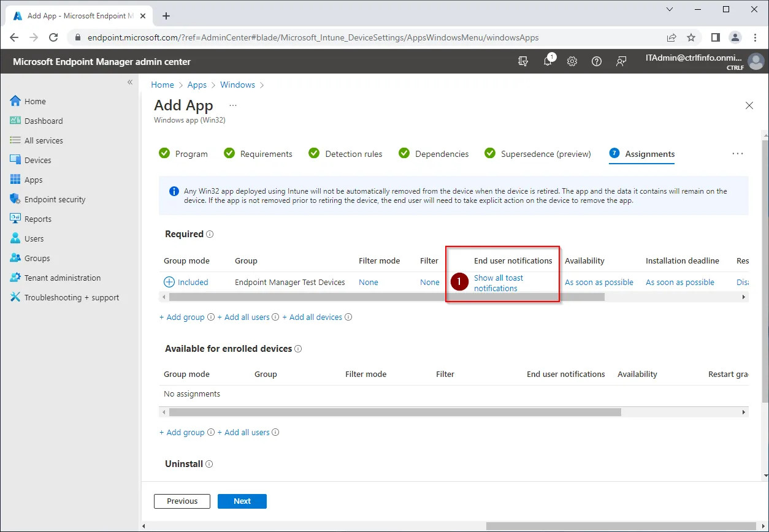Image resolution: width=769 pixels, height=532 pixels.
Task: Go to the Dependencies step tab
Action: pyautogui.click(x=434, y=154)
